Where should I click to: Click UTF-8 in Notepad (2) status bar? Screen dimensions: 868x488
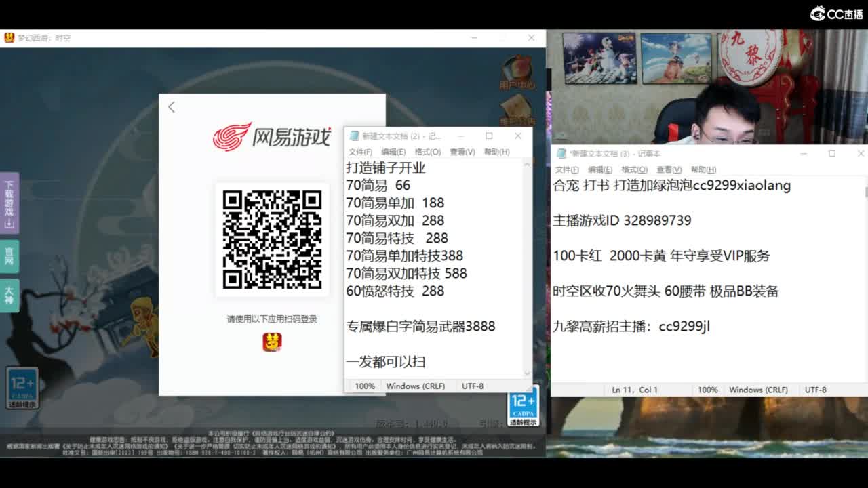click(473, 386)
